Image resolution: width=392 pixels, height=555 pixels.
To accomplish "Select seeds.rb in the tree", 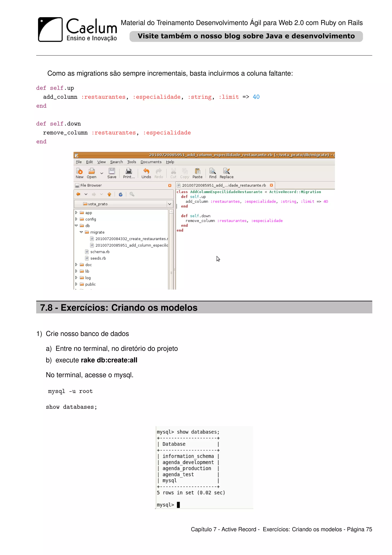I will [x=96, y=258].
